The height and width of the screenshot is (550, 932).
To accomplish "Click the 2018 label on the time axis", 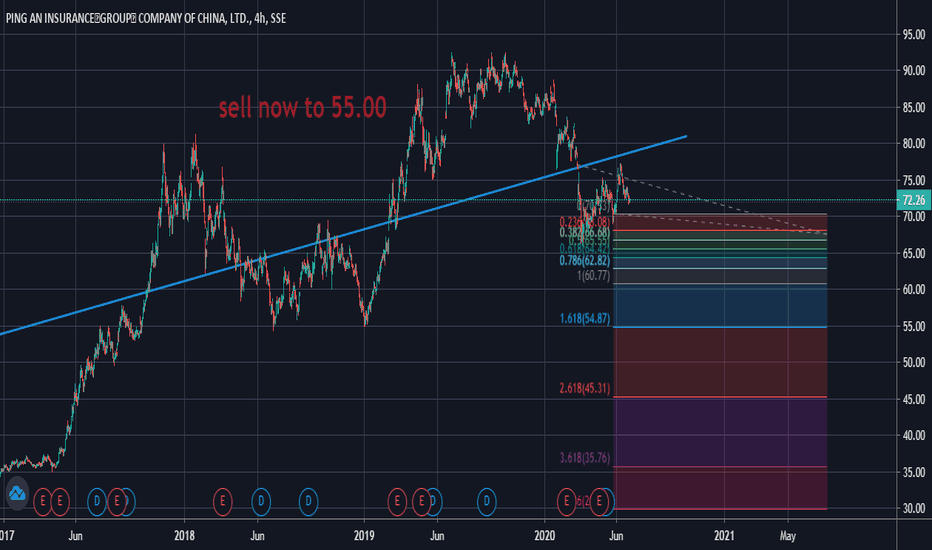I will [x=185, y=536].
